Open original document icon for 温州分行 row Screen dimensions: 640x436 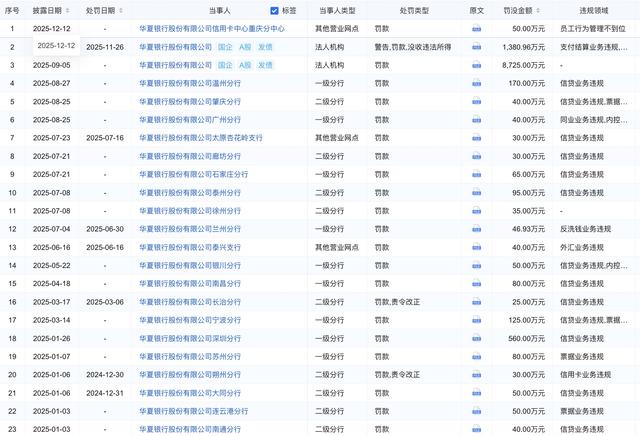pos(476,83)
